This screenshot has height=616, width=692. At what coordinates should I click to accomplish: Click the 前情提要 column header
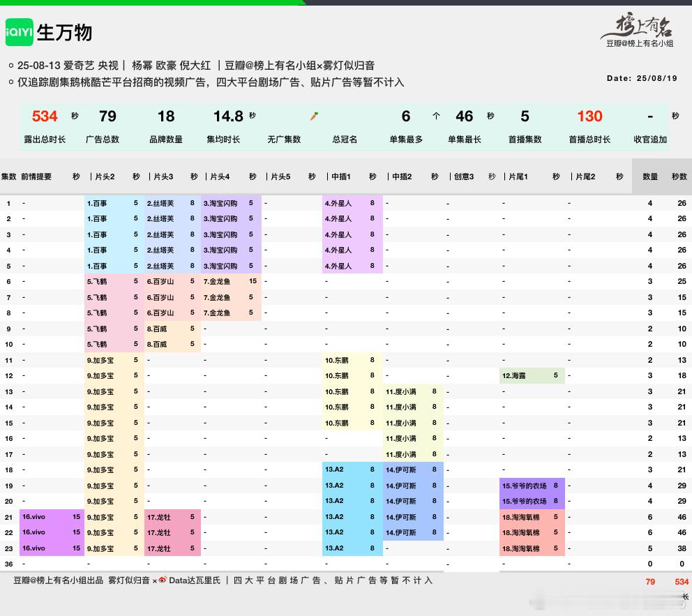coord(36,176)
